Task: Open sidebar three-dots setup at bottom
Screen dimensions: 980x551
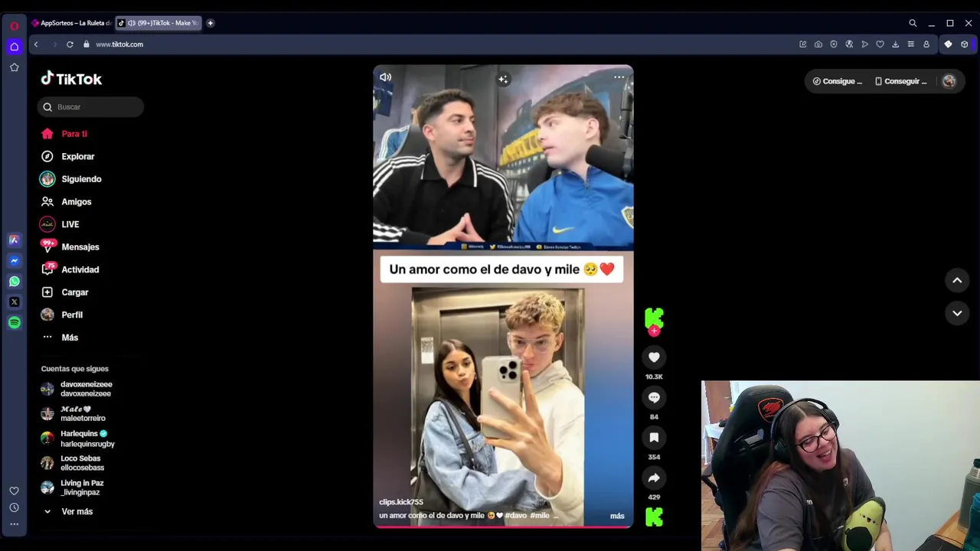Action: (x=14, y=524)
